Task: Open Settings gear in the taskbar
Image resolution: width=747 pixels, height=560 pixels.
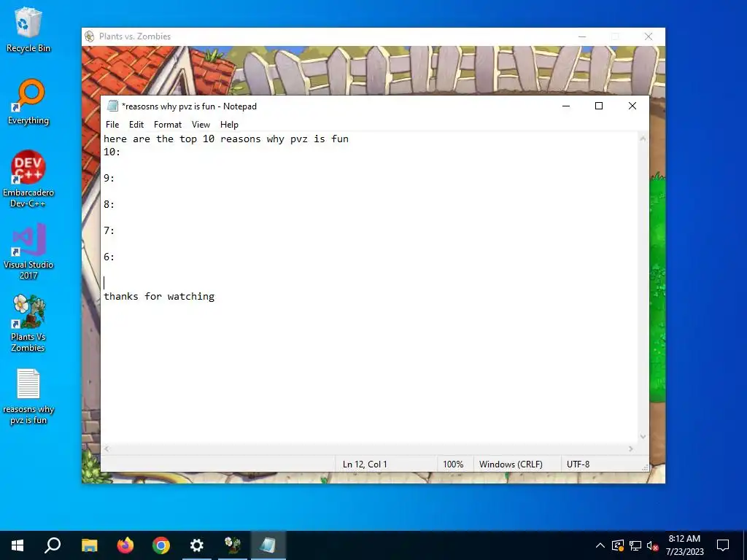Action: pyautogui.click(x=197, y=545)
